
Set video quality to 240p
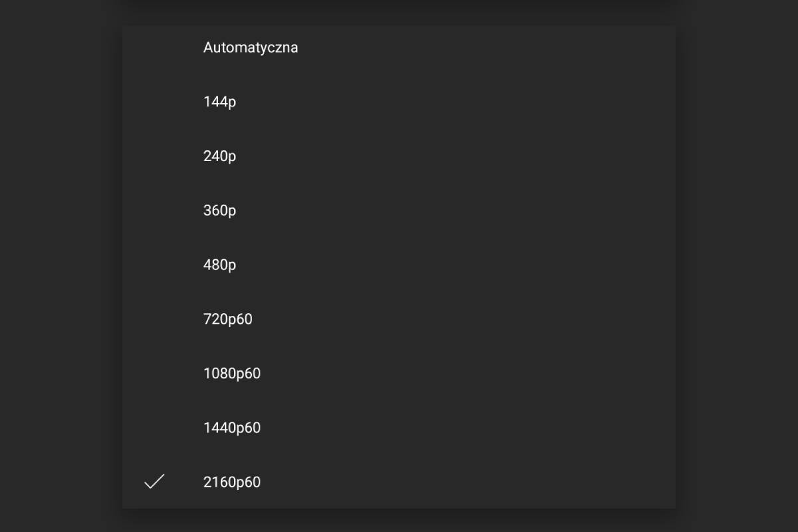pos(399,156)
